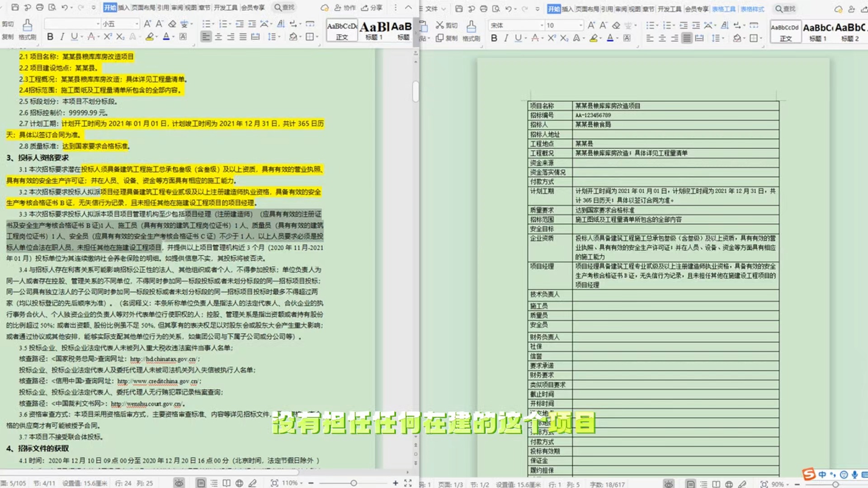Click highlight color marker in left window
This screenshot has height=488, width=868.
click(149, 37)
